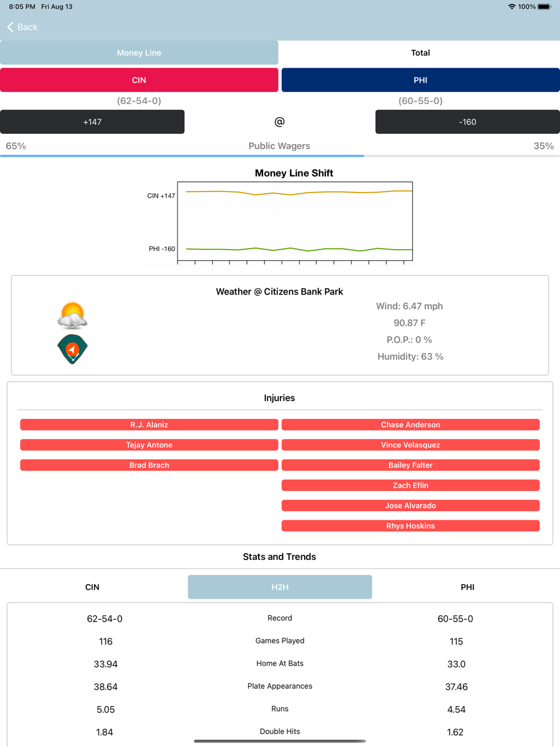Viewport: 560px width, 747px height.
Task: Open Brad Brach injury entry
Action: point(149,465)
